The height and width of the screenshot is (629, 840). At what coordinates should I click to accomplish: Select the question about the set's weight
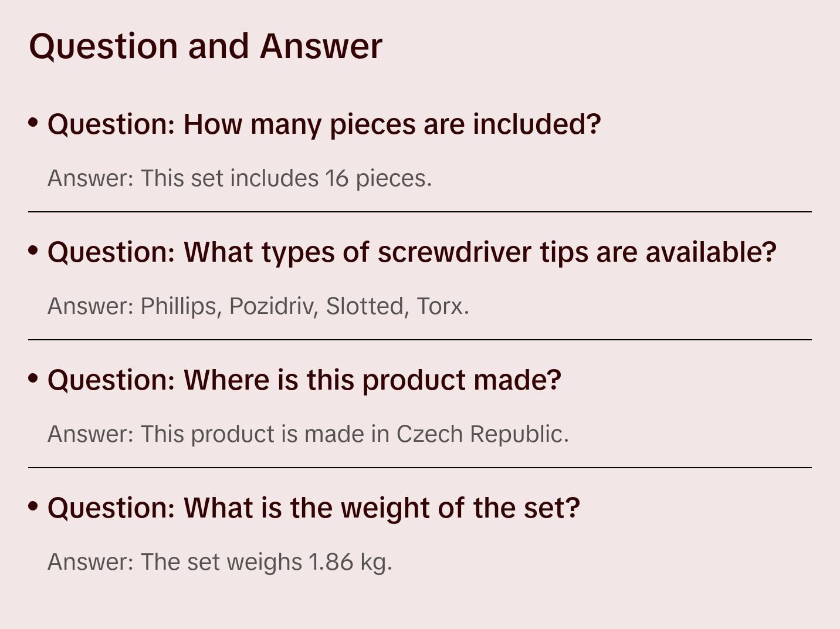(313, 508)
